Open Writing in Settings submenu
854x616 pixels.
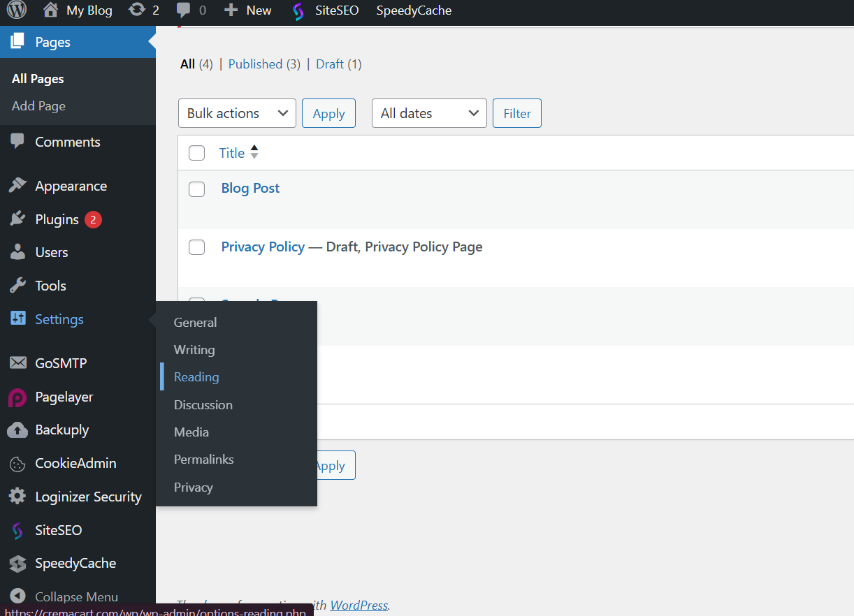click(x=194, y=349)
